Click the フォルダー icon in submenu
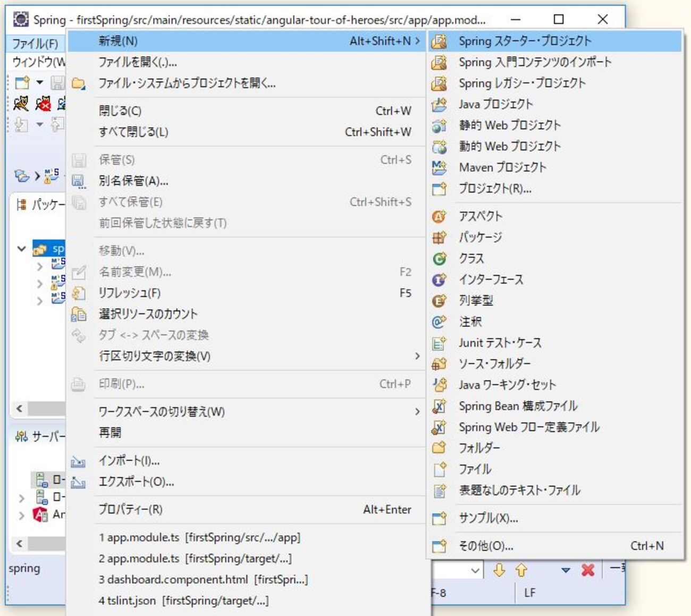The image size is (691, 616). 439,448
